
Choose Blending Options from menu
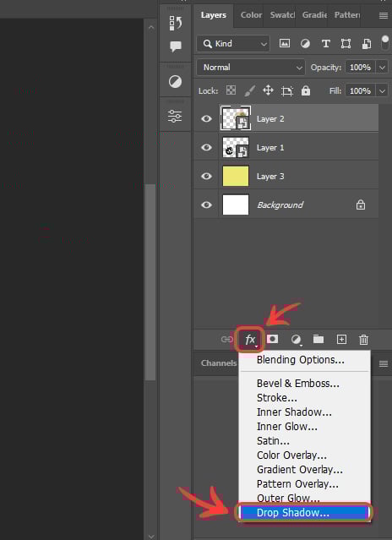point(305,360)
